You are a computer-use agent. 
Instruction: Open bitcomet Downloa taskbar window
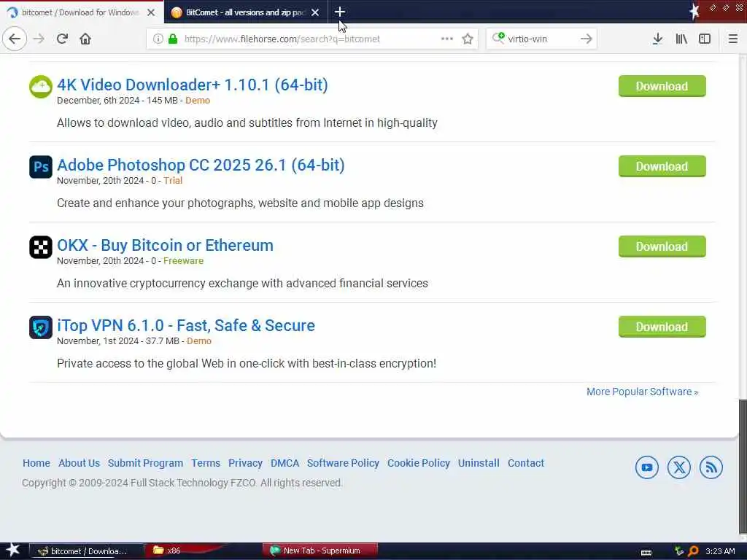pyautogui.click(x=87, y=551)
